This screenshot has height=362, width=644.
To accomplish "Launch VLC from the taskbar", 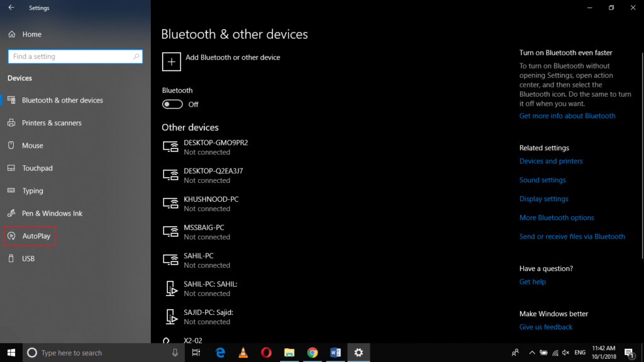I will pyautogui.click(x=243, y=353).
